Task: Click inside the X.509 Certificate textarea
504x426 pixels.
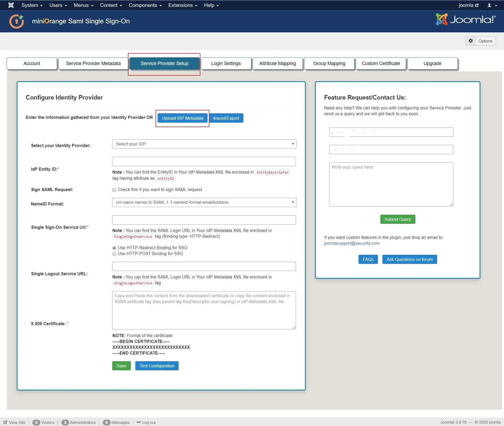Action: 204,310
